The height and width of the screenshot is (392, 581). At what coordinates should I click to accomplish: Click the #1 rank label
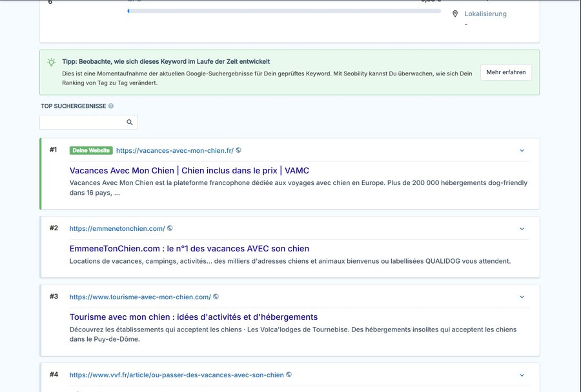(54, 150)
